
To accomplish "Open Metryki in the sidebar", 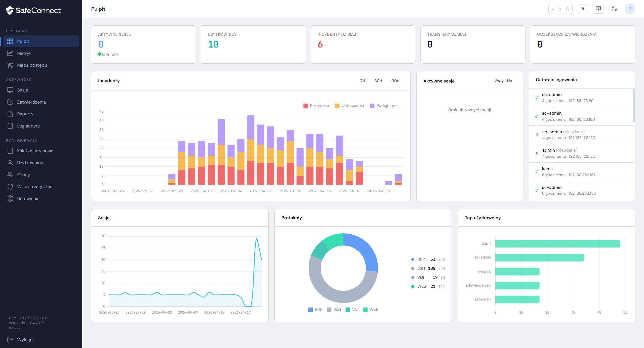I will click(41, 53).
